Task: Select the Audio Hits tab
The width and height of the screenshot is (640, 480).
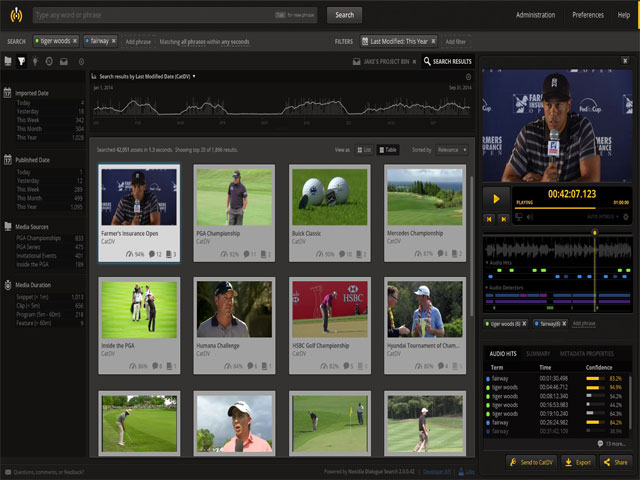Action: tap(503, 353)
